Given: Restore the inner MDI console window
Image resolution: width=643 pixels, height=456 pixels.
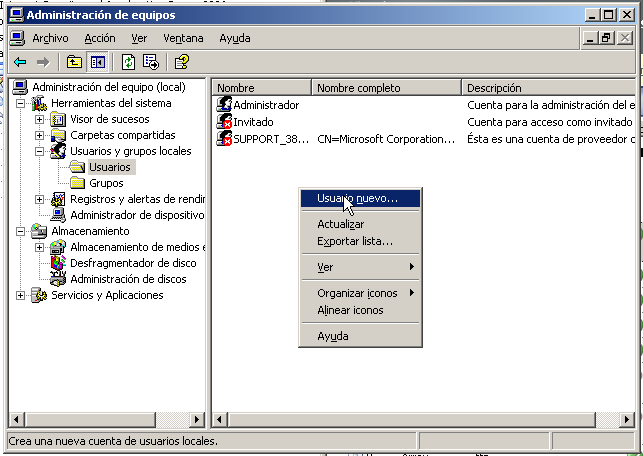Looking at the screenshot, I should tap(606, 39).
